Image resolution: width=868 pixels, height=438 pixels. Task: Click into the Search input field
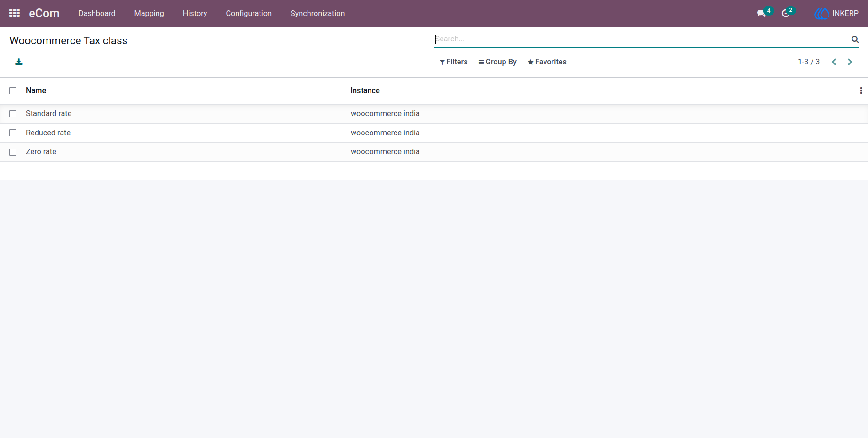click(641, 39)
